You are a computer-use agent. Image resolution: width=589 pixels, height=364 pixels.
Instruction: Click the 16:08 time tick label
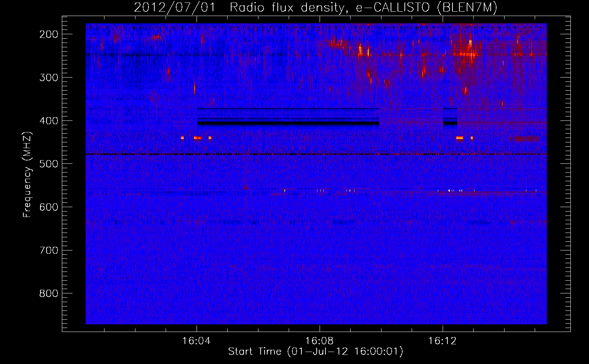tap(320, 341)
